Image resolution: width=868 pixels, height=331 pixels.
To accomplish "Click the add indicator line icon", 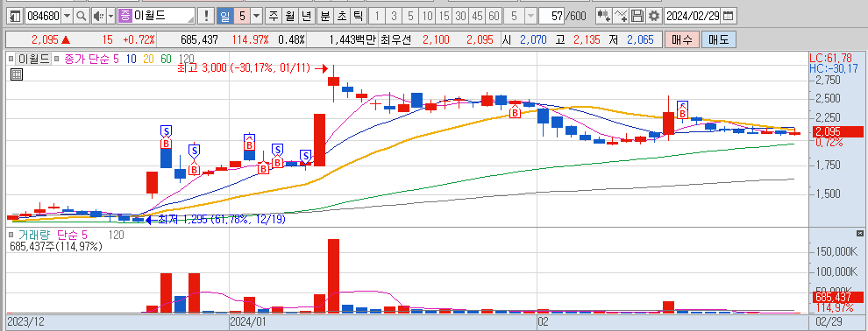I will pyautogui.click(x=622, y=16).
